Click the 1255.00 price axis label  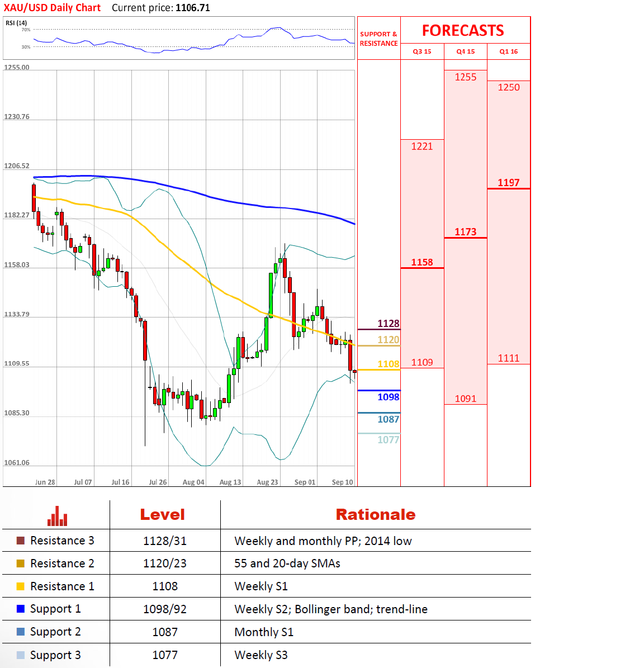(x=17, y=67)
